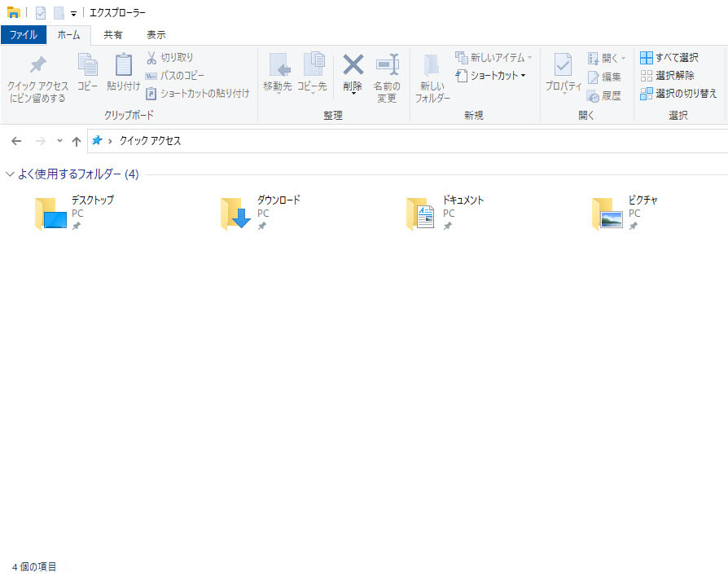The image size is (728, 577).
Task: Click the Copy (コピー) icon in the ribbon
Action: [87, 66]
